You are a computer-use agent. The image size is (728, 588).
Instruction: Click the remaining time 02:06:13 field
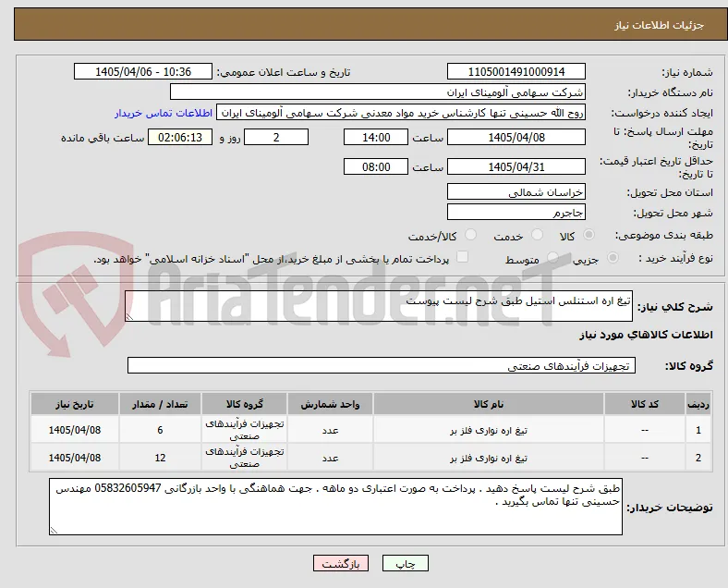(180, 138)
